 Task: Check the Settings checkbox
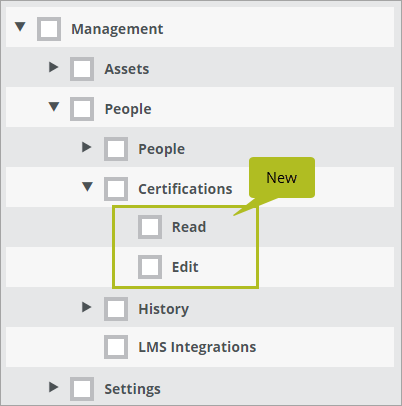pos(82,389)
